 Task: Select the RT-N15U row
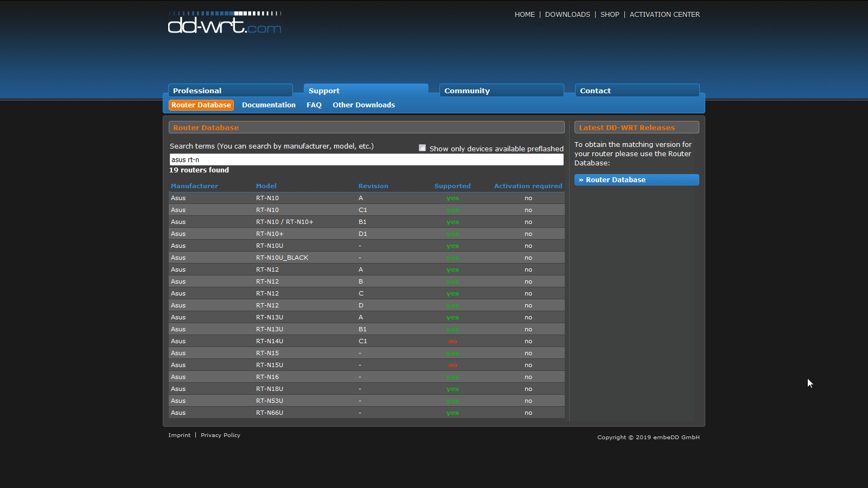(x=367, y=365)
